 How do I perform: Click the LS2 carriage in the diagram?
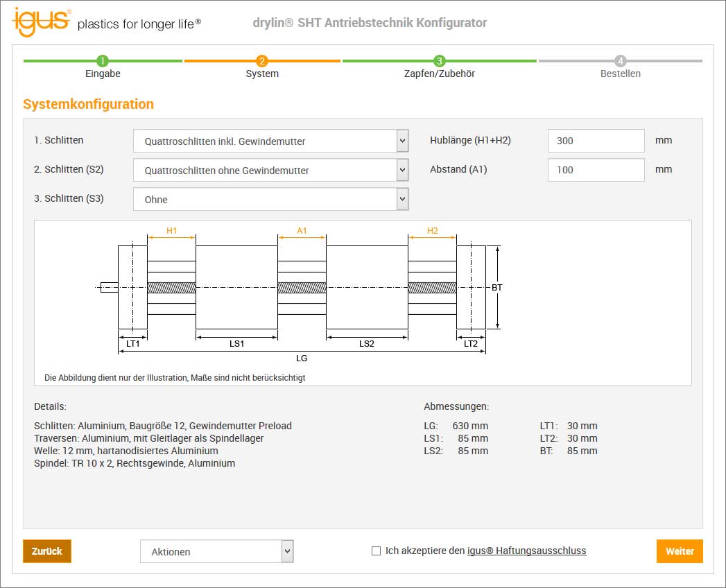pyautogui.click(x=367, y=287)
